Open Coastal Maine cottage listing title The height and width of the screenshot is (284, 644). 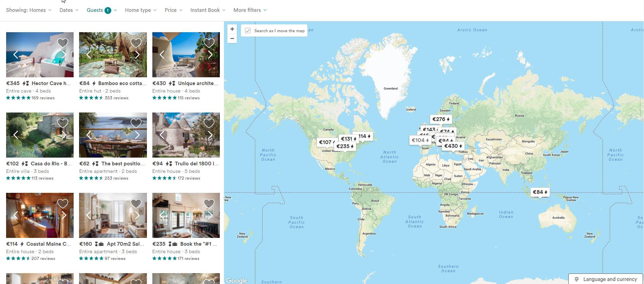point(49,244)
